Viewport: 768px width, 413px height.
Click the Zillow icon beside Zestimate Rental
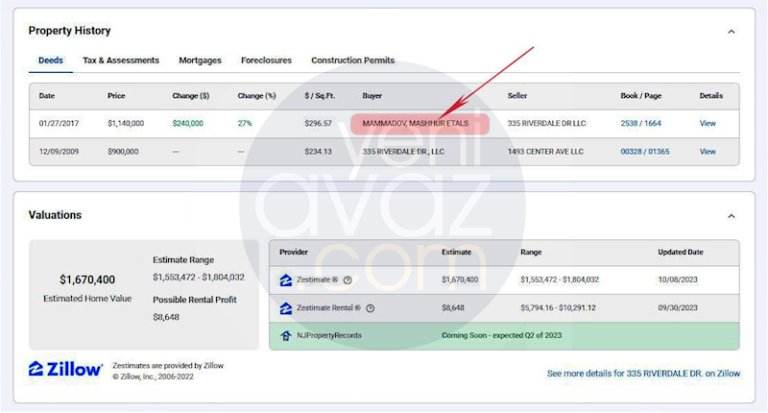pyautogui.click(x=286, y=309)
